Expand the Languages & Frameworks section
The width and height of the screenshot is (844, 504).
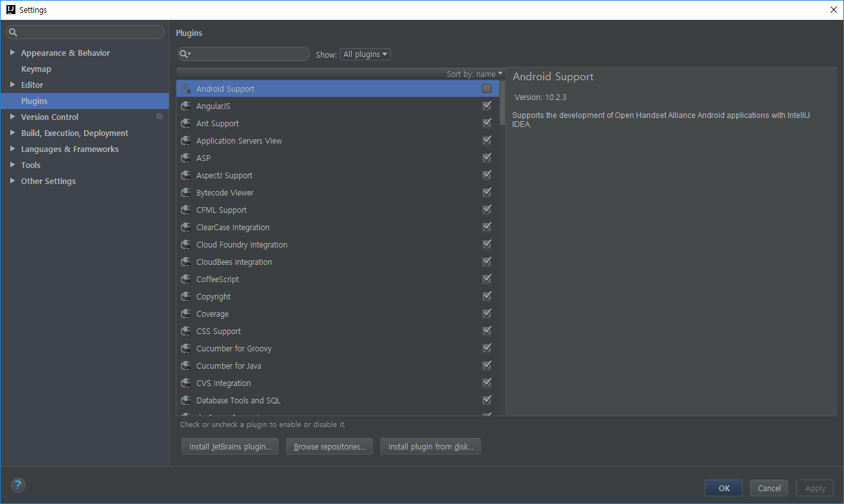(12, 149)
